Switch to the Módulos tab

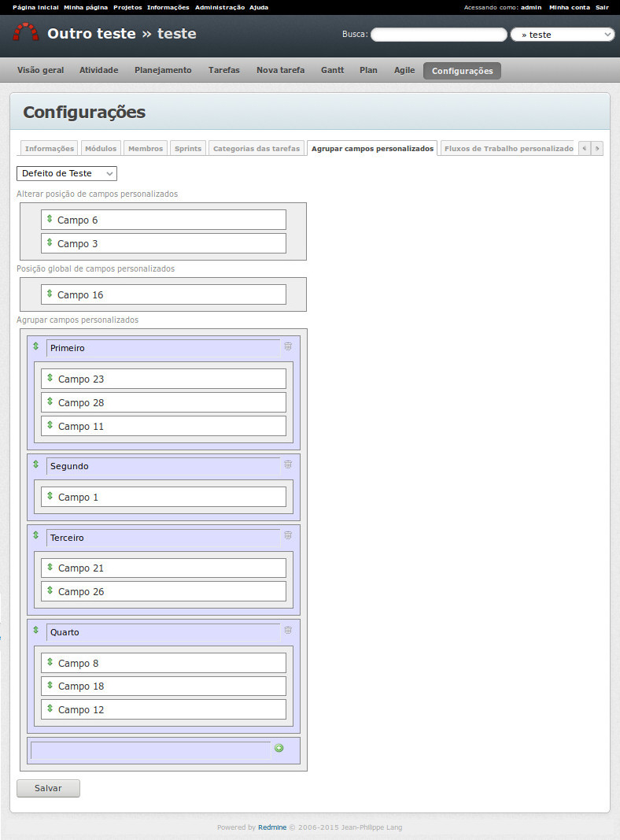point(101,148)
